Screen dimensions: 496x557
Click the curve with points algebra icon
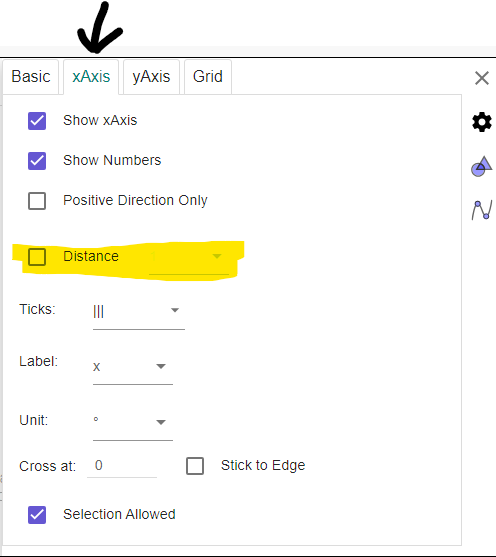(x=482, y=210)
